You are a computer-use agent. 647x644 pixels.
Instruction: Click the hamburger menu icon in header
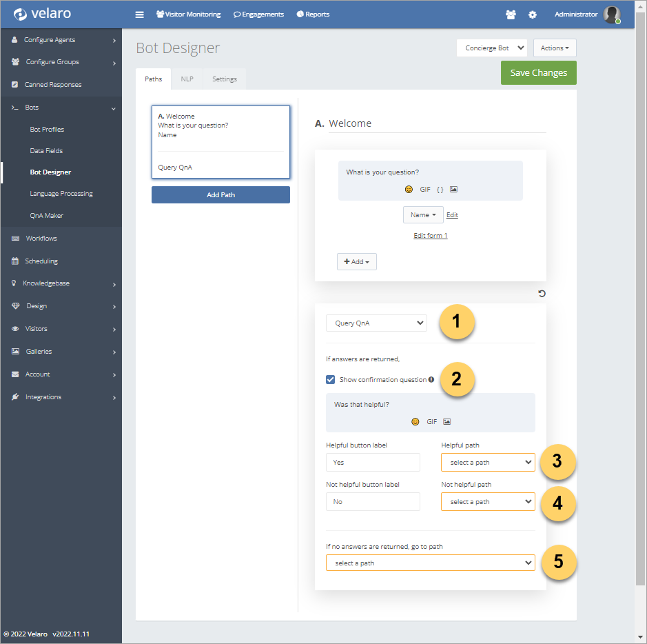(x=140, y=14)
